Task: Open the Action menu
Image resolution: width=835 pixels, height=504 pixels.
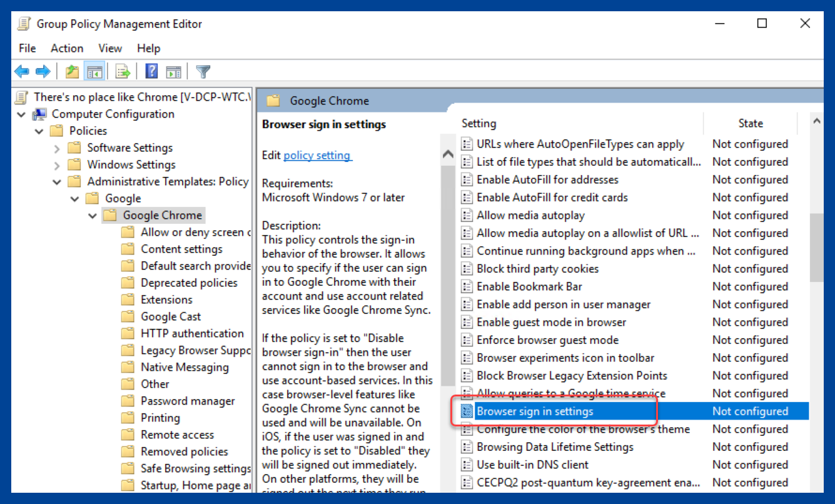Action: coord(66,48)
